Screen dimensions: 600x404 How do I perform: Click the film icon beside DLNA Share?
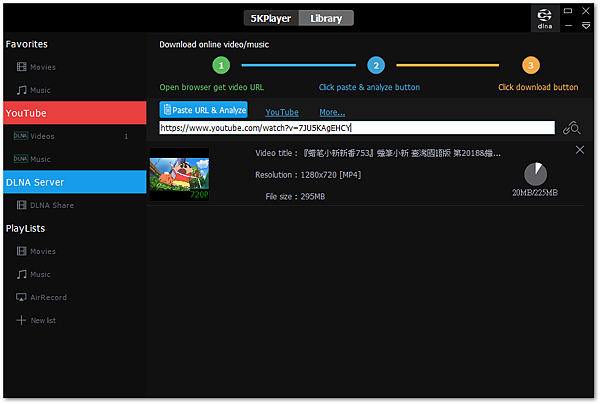(21, 205)
